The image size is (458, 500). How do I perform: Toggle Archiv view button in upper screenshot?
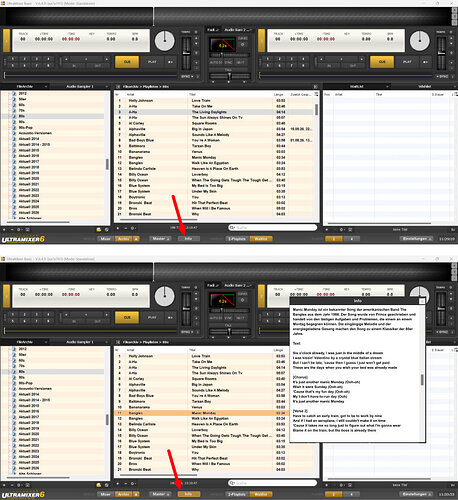pyautogui.click(x=124, y=239)
